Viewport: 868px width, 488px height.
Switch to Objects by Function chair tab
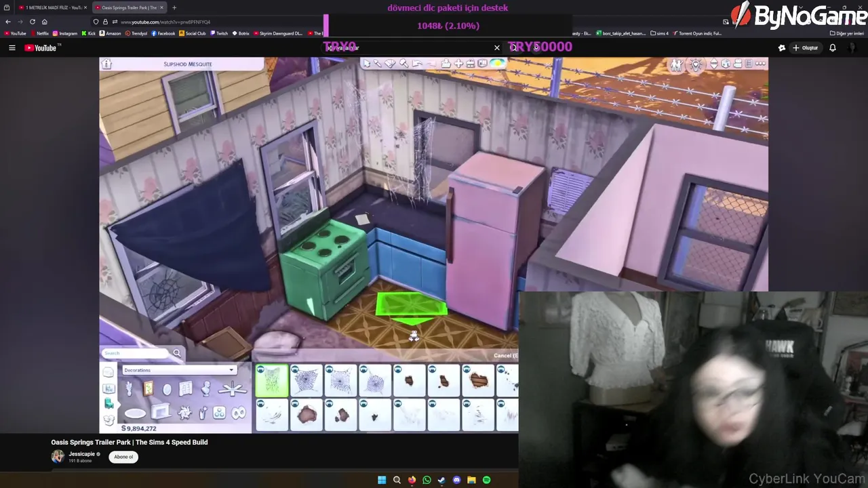[108, 404]
